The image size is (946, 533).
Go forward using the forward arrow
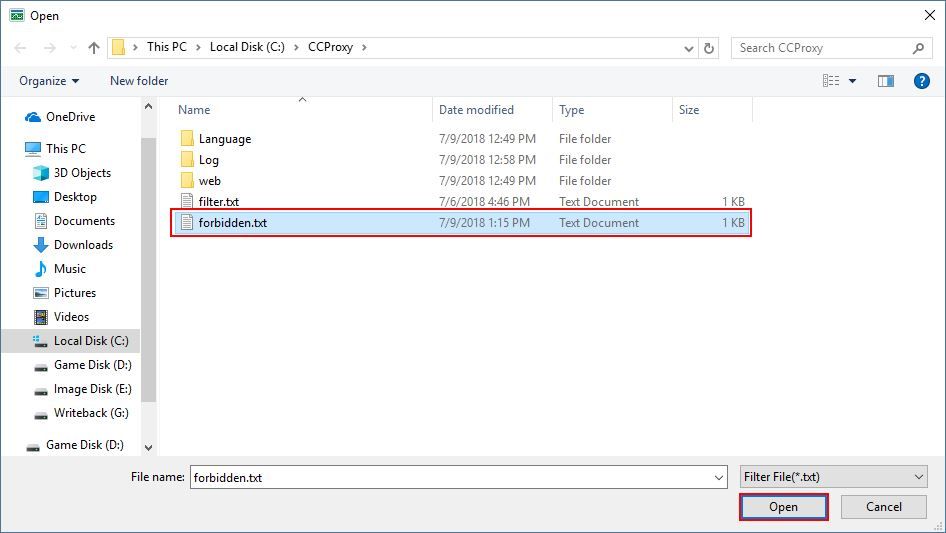(49, 48)
